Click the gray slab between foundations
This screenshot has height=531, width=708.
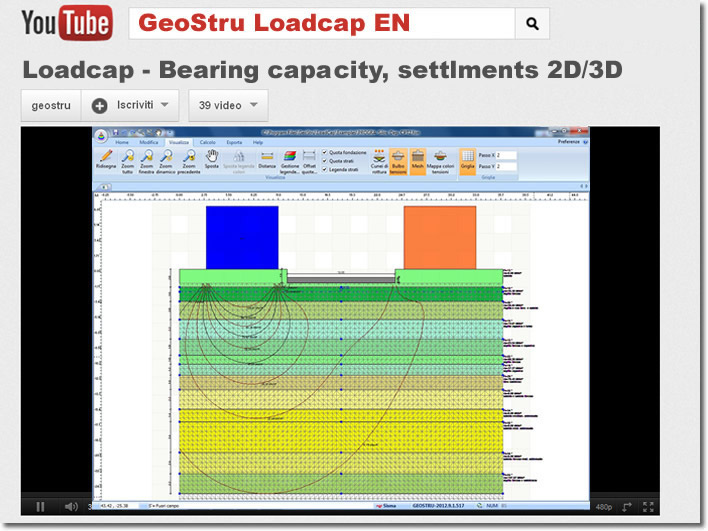click(x=341, y=279)
